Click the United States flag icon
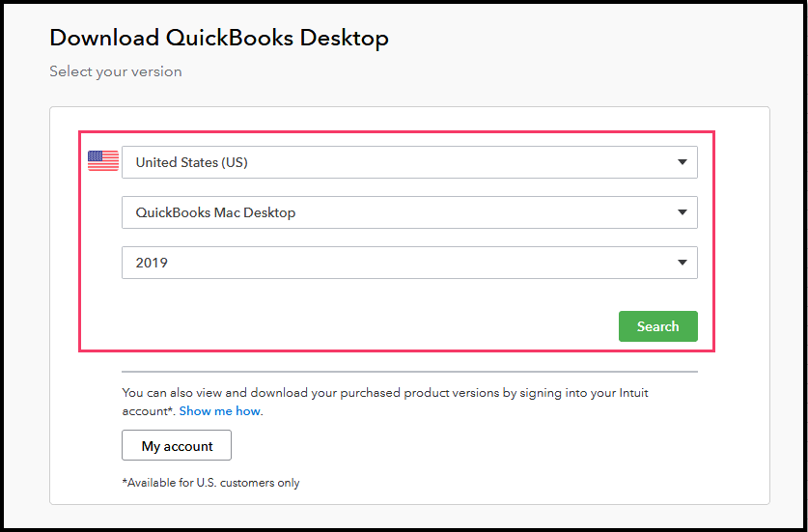Screen dimensions: 808x532 tap(102, 161)
